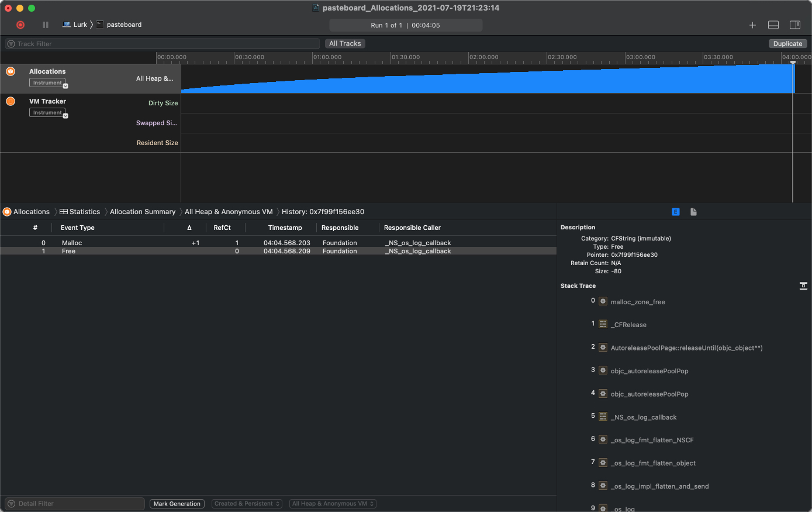Viewport: 812px width, 512px height.
Task: Sort by Event Type column header
Action: click(78, 228)
